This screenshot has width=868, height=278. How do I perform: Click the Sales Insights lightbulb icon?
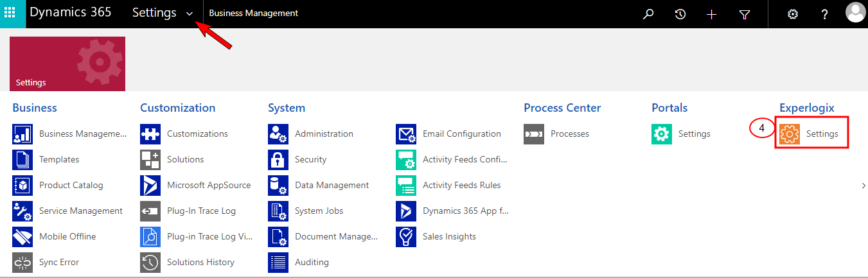tap(406, 237)
